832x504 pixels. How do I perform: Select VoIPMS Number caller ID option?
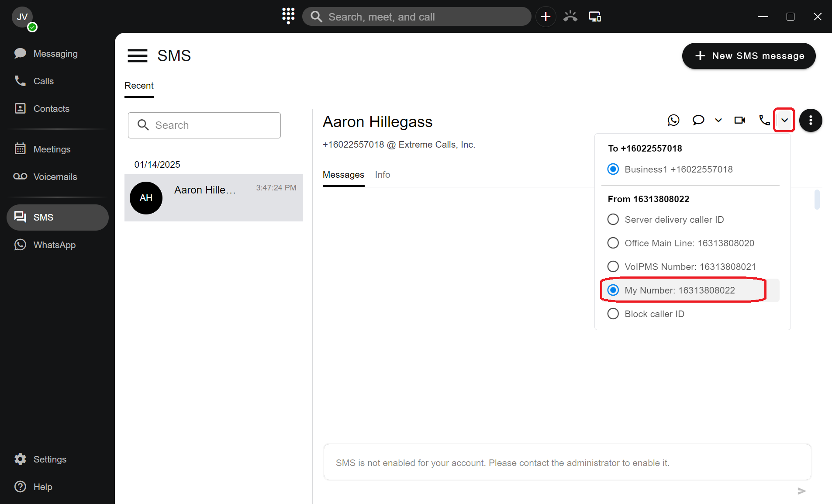[613, 266]
